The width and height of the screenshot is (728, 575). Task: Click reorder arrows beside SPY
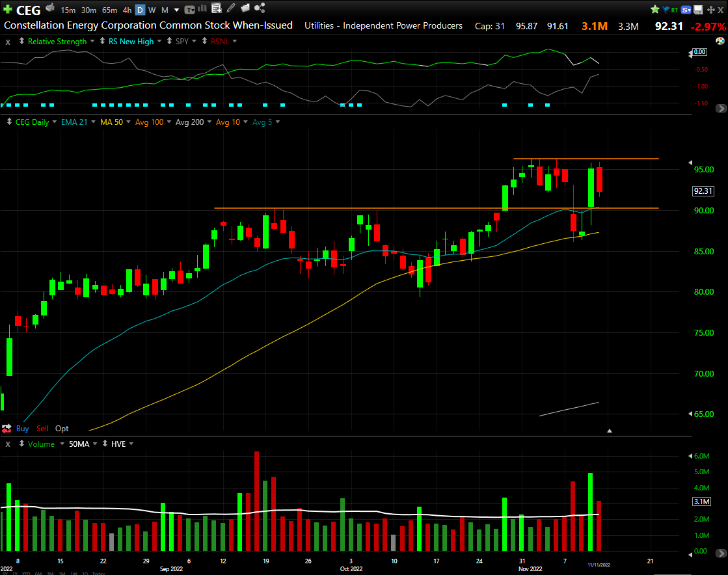tap(169, 41)
